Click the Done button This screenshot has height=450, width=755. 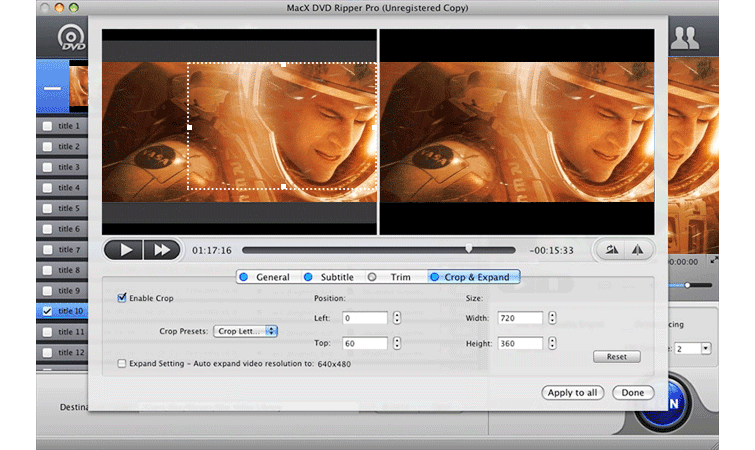tap(633, 393)
